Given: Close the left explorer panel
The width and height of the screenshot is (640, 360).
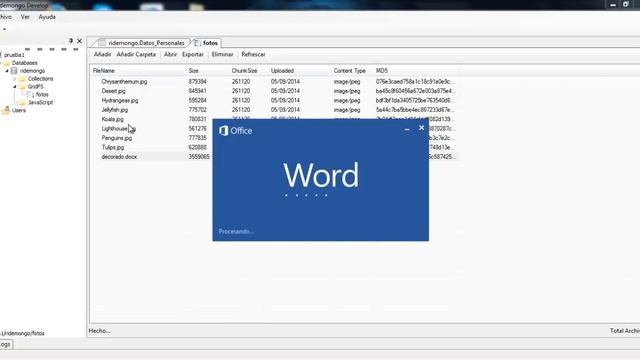Looking at the screenshot, I should (80, 41).
